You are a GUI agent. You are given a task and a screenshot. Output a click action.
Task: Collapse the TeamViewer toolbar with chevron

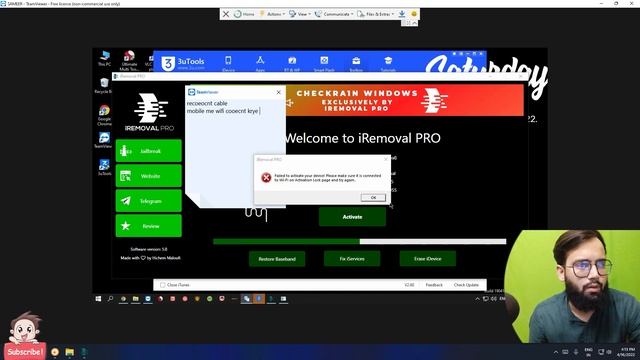click(414, 23)
